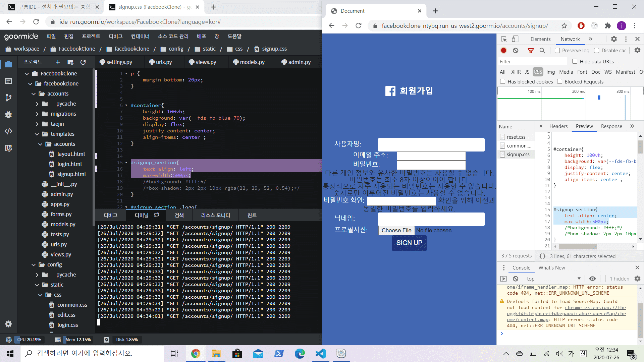Open Microsoft Edge from the taskbar
Viewport: 644px width, 362px height.
tap(300, 353)
